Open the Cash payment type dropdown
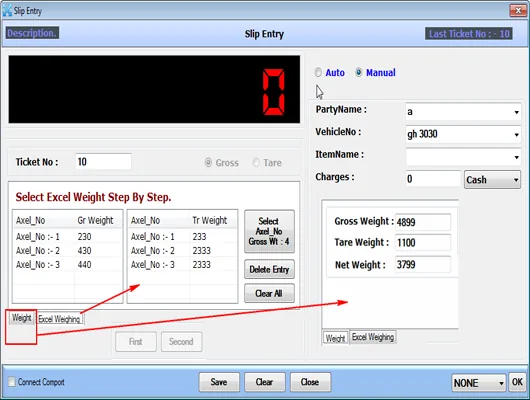This screenshot has height=400, width=530. pos(492,180)
